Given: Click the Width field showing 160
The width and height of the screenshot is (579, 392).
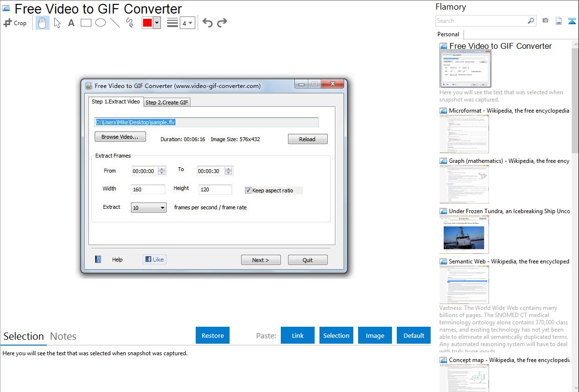Looking at the screenshot, I should [x=148, y=189].
